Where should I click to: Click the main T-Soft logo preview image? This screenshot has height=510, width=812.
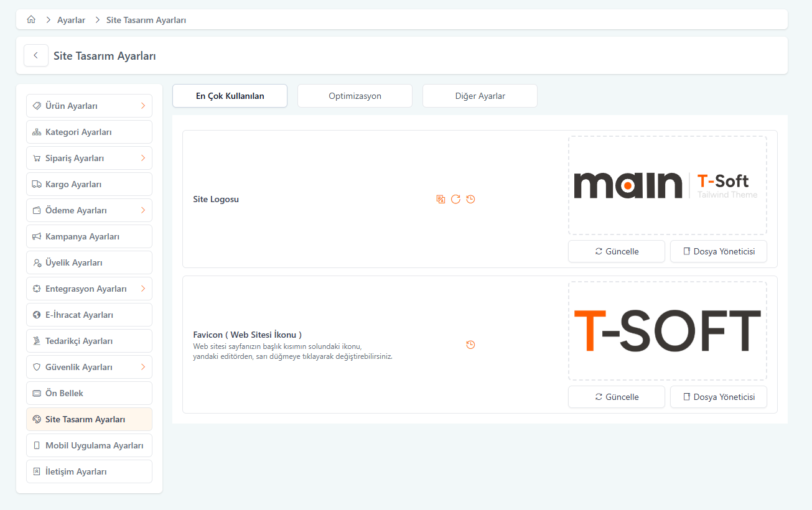(667, 185)
